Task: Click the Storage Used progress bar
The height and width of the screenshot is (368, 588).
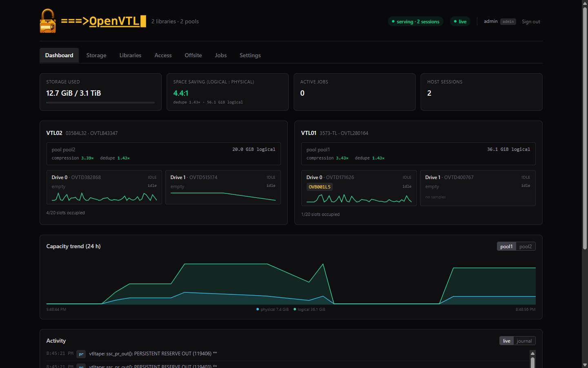Action: 100,103
